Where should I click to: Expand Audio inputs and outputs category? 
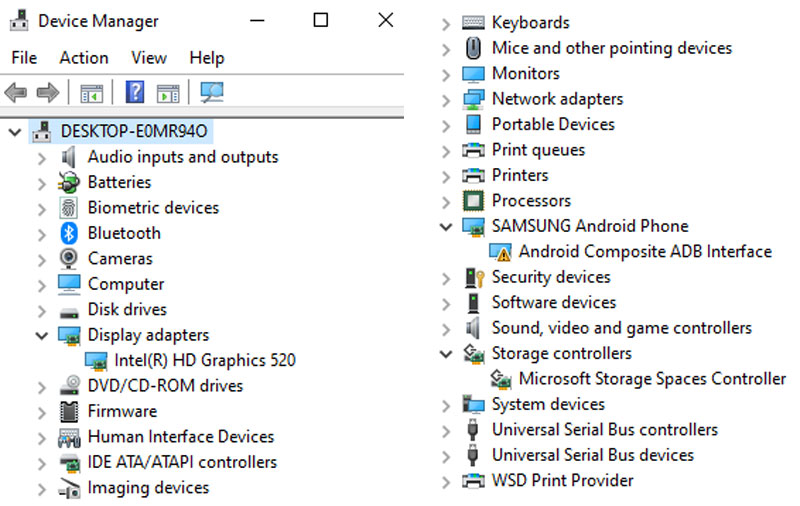(x=42, y=158)
